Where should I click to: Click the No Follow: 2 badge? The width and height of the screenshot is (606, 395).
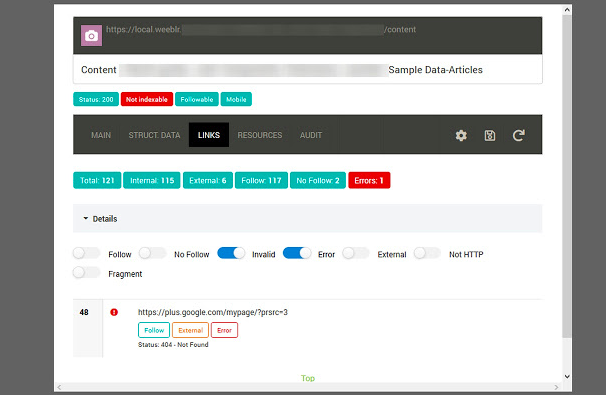tap(318, 180)
